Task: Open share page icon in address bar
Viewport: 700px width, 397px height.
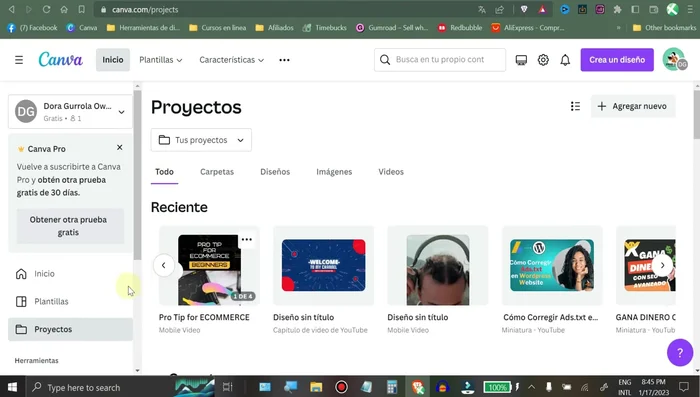Action: point(500,9)
